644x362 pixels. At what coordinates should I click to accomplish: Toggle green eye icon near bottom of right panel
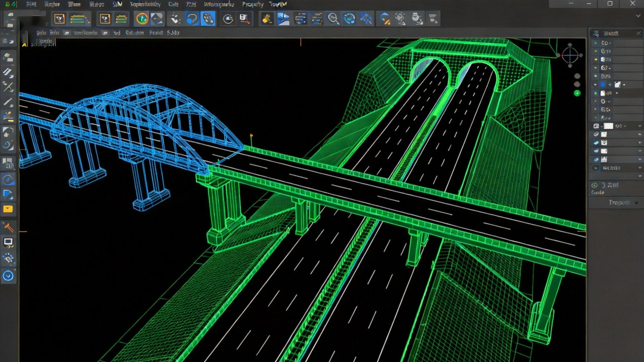[594, 185]
